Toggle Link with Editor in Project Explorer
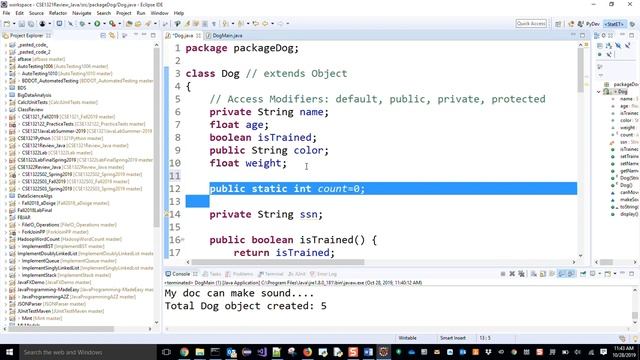 tap(112, 36)
